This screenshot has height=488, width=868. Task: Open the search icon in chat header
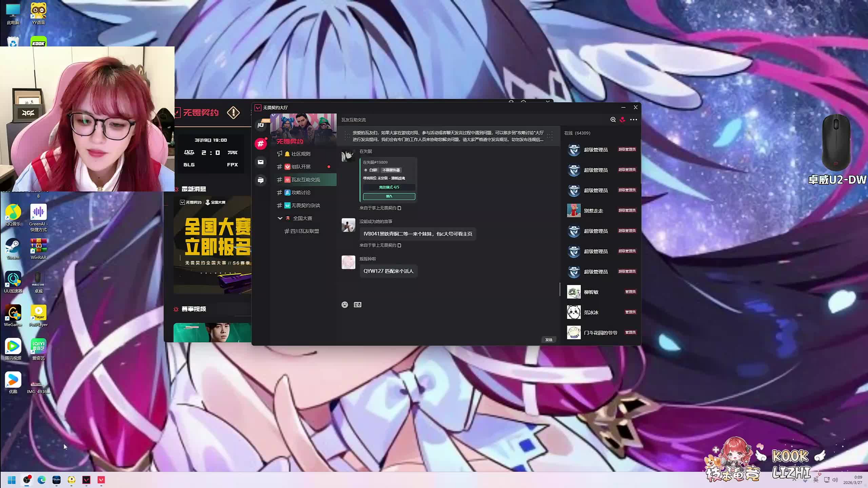613,120
